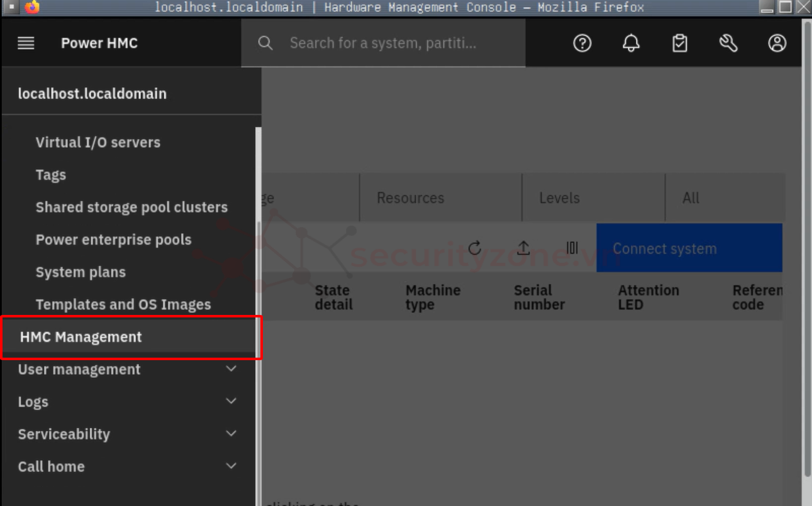Expand the Call home section chevron
Screen dimensions: 812x506
tap(231, 466)
